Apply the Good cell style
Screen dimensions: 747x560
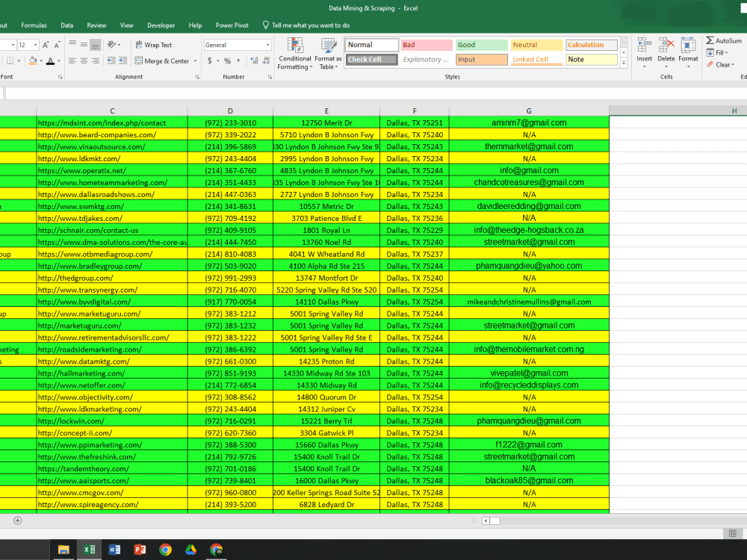coord(482,45)
